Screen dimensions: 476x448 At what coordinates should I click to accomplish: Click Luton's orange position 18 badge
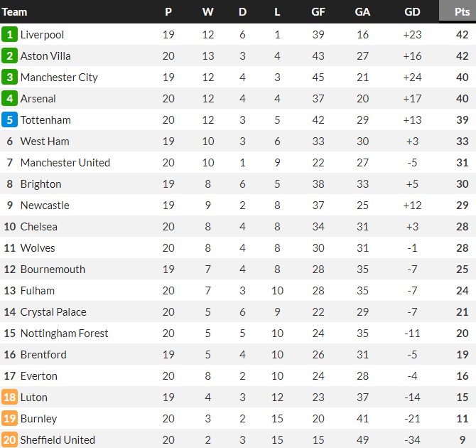tap(10, 398)
